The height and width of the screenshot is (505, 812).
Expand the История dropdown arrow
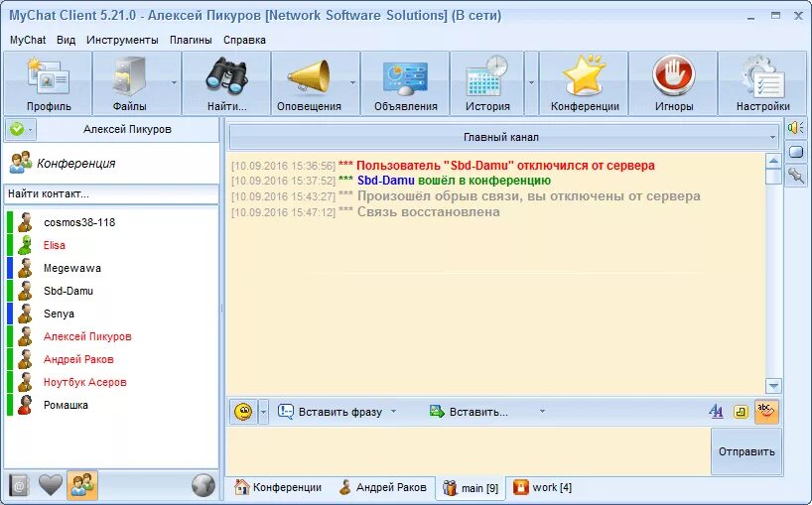[531, 82]
